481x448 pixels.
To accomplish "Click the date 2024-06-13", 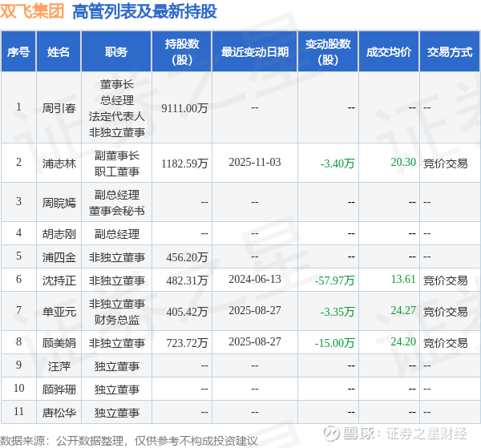I will pyautogui.click(x=255, y=279).
